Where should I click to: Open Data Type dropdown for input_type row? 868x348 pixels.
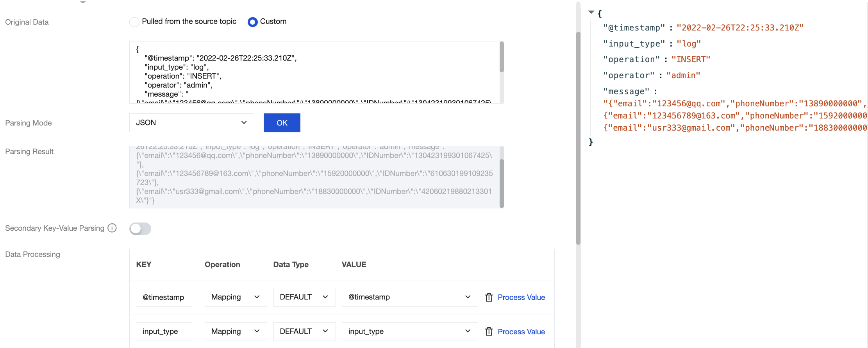(x=304, y=332)
